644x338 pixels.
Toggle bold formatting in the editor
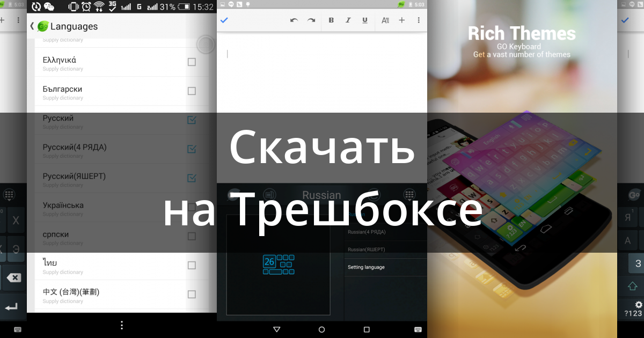coord(331,20)
